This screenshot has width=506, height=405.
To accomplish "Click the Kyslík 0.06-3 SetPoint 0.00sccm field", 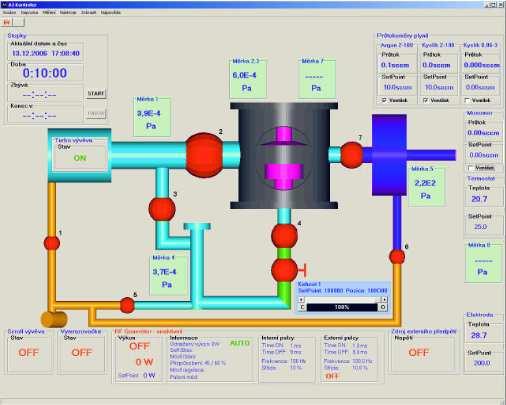I will 481,87.
